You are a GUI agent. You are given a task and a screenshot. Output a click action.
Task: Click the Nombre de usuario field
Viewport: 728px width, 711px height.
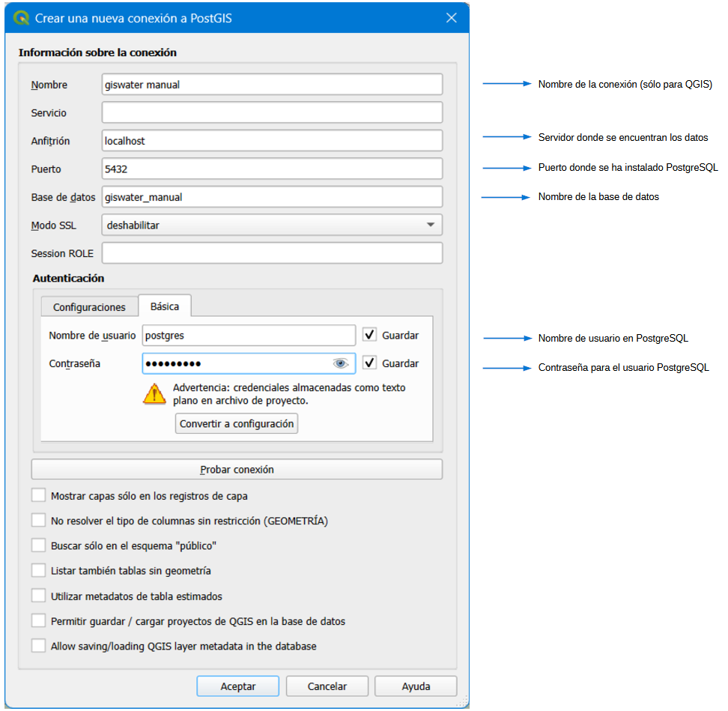(249, 336)
